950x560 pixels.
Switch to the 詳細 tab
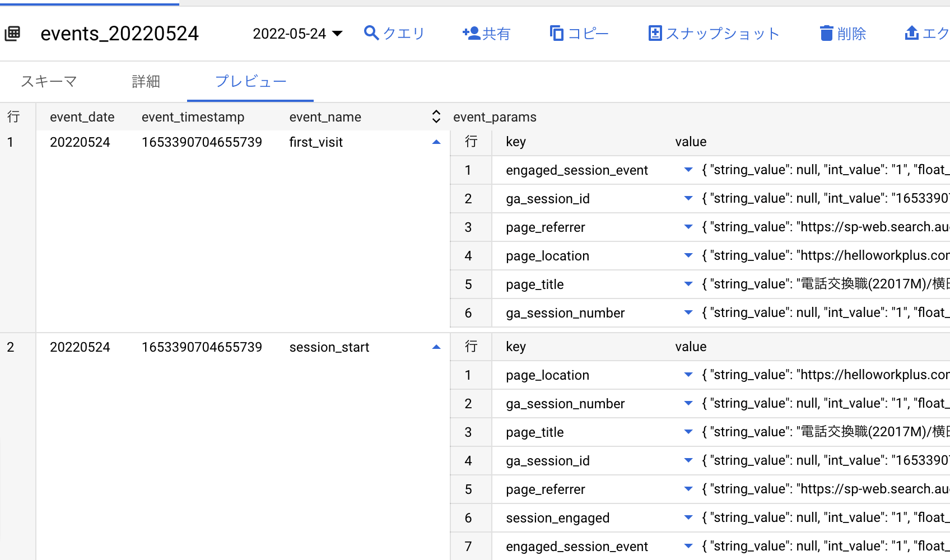(x=146, y=82)
